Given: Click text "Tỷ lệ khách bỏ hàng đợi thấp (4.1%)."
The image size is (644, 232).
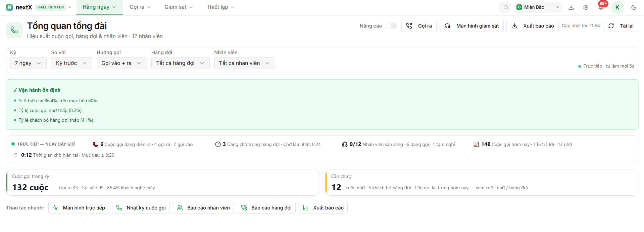Looking at the screenshot, I should pos(56,120).
